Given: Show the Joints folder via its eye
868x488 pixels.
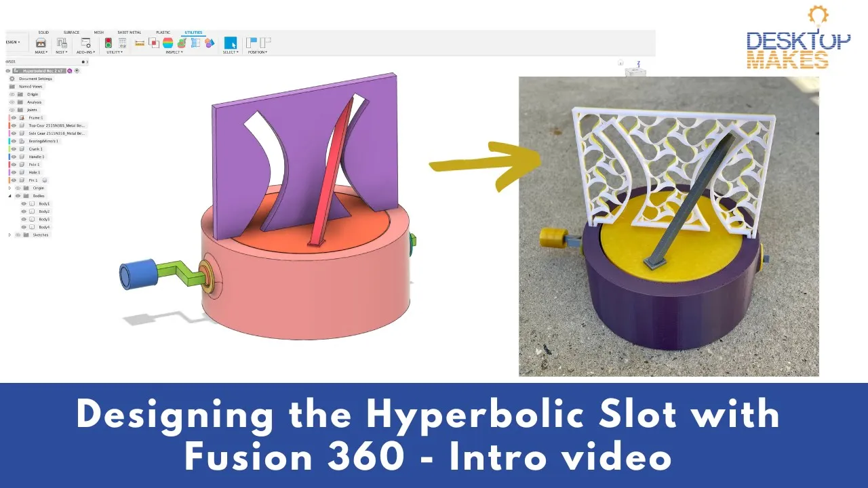Looking at the screenshot, I should (12, 110).
